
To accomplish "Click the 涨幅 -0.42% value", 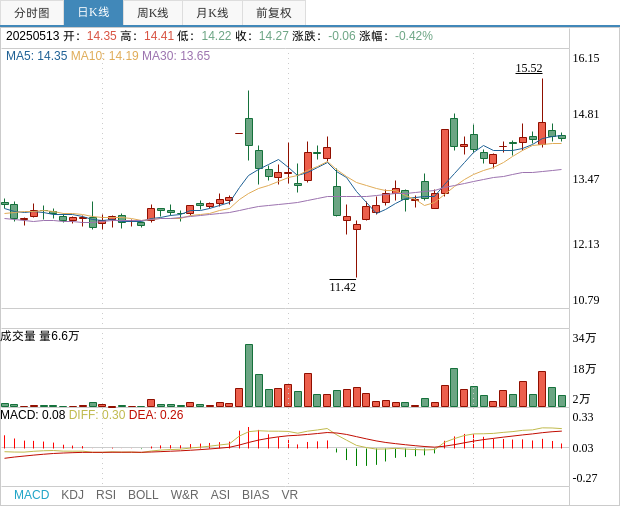I will click(414, 36).
